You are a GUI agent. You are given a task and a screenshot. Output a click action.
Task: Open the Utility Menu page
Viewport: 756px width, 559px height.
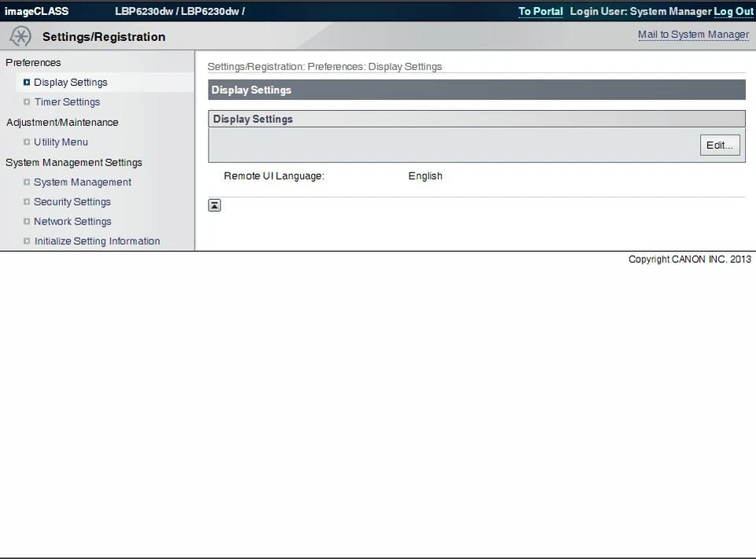click(x=61, y=143)
